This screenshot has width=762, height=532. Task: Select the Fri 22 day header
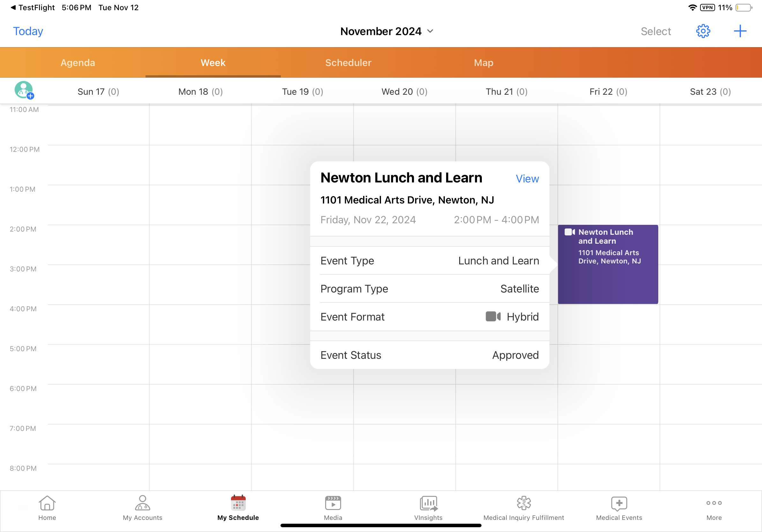608,92
